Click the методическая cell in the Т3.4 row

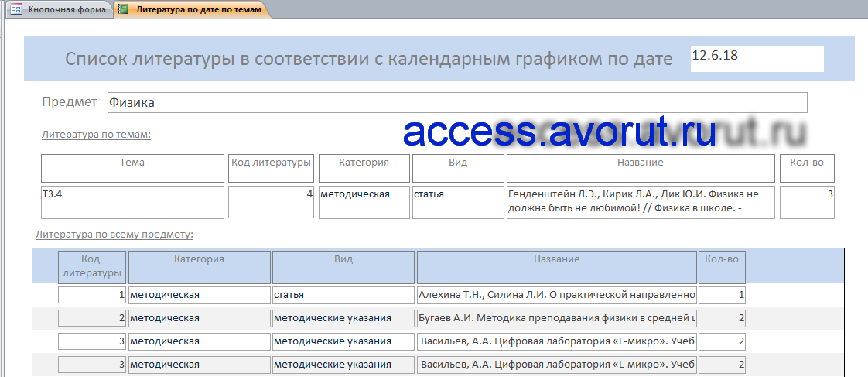click(x=364, y=202)
